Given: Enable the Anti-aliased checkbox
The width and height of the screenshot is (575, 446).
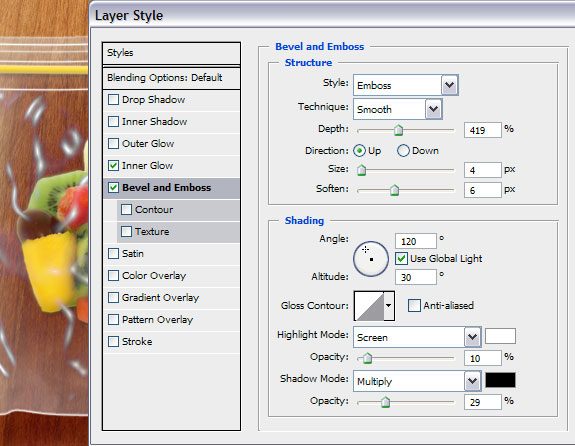Looking at the screenshot, I should tap(414, 306).
